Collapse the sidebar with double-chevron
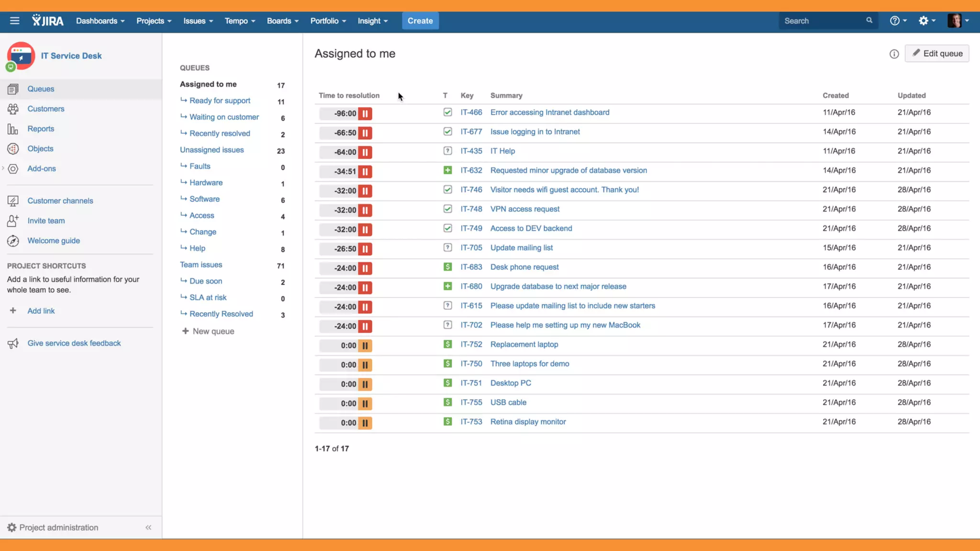This screenshot has width=980, height=551. point(148,528)
